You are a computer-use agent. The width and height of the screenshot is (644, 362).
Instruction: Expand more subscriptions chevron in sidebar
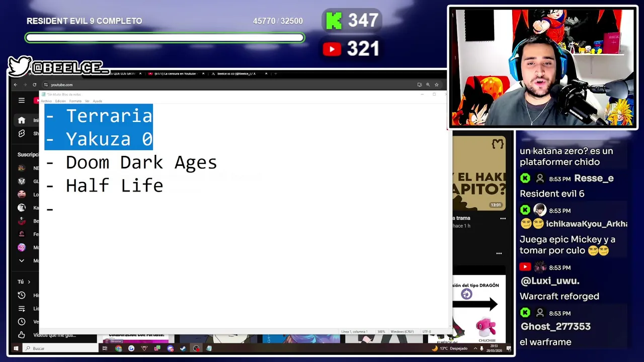(22, 260)
